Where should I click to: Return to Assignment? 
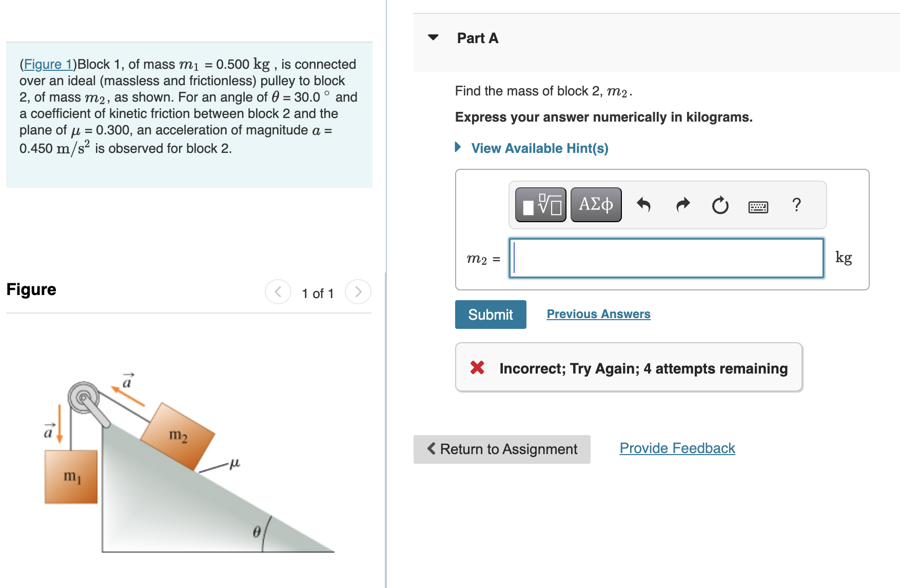point(501,449)
